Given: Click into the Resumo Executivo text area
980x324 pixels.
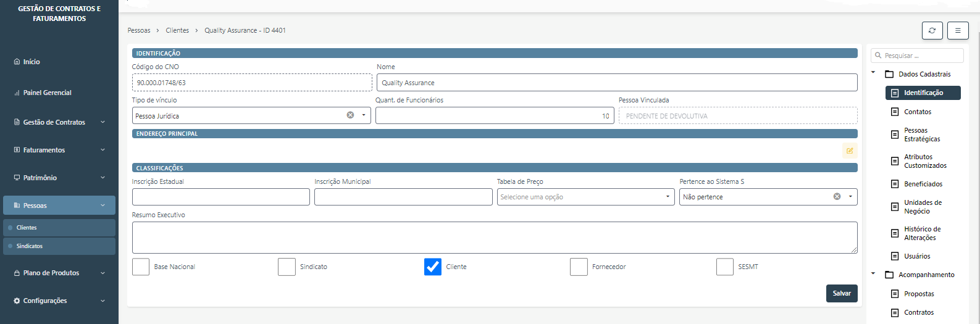Looking at the screenshot, I should pos(494,237).
